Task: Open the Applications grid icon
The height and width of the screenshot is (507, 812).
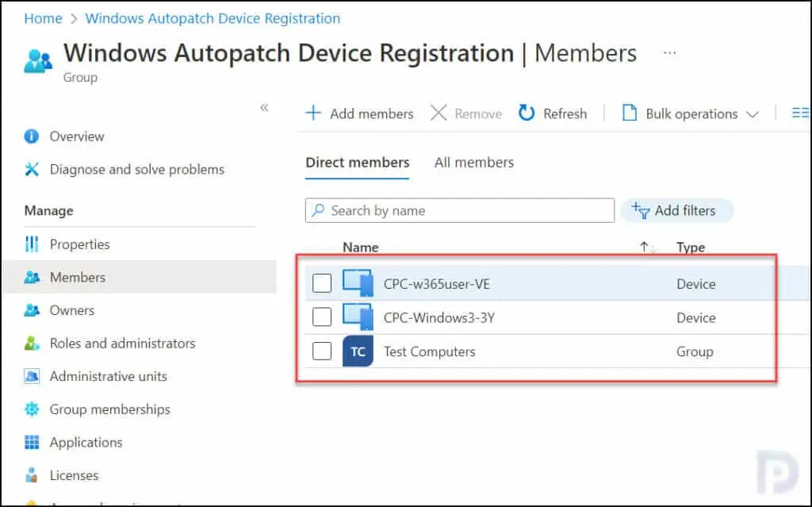Action: pos(32,442)
